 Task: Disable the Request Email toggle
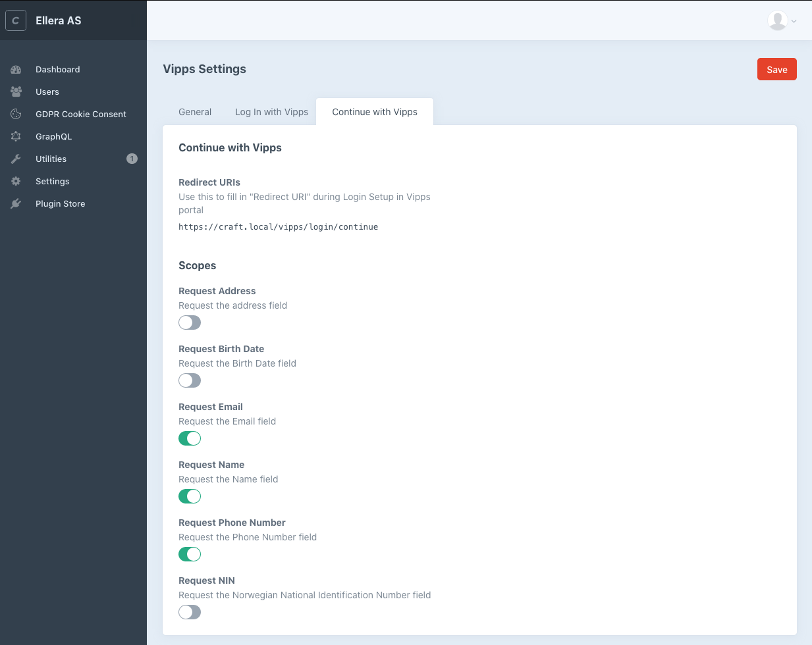coord(190,438)
